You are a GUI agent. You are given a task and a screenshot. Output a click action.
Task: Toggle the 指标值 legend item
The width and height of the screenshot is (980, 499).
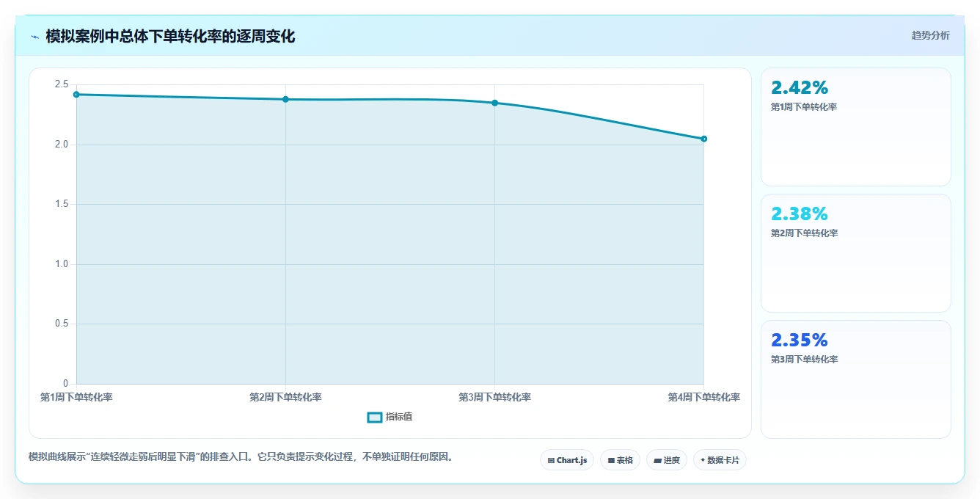tap(390, 417)
